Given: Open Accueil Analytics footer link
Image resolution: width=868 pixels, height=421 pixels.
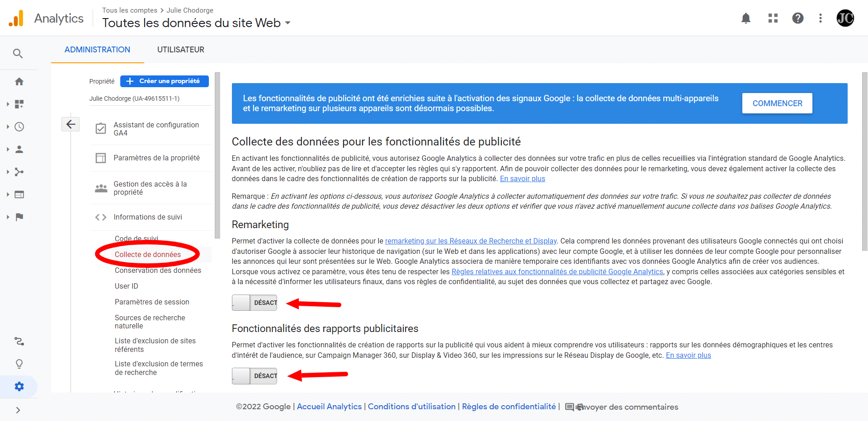Looking at the screenshot, I should click(x=329, y=407).
